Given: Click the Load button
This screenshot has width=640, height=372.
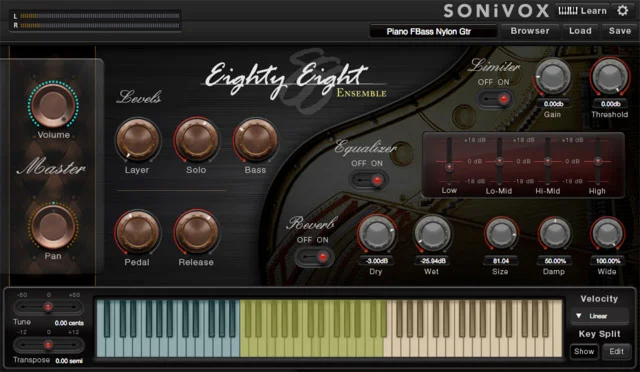Looking at the screenshot, I should 580,31.
